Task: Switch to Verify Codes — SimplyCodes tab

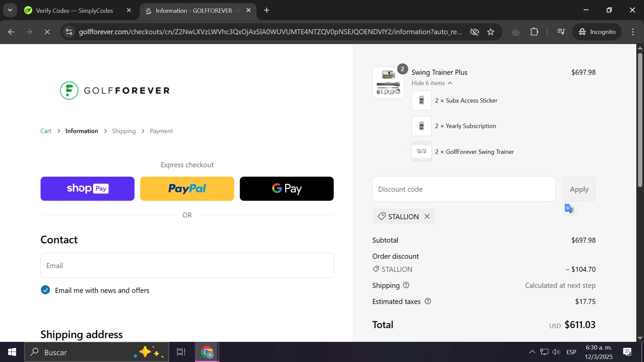Action: pos(74,10)
